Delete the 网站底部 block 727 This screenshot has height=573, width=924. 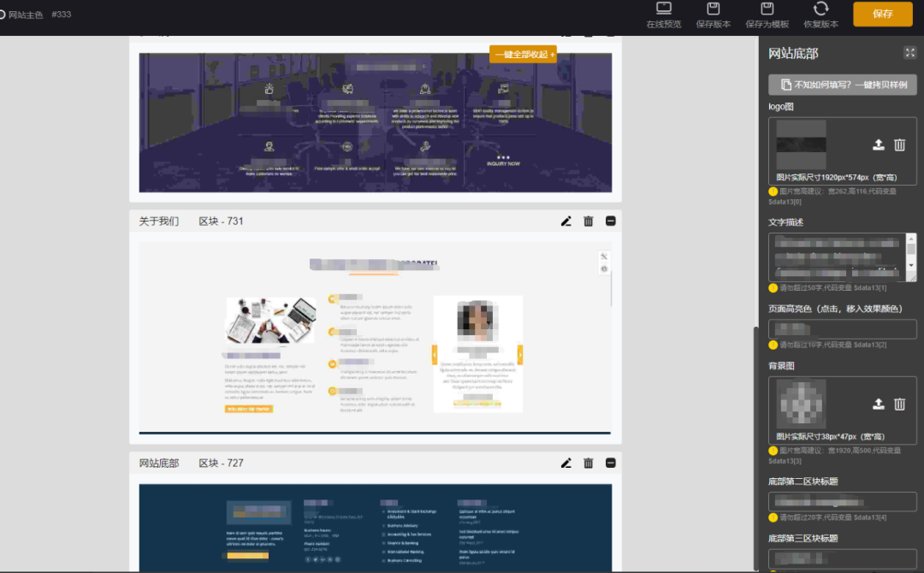point(589,463)
